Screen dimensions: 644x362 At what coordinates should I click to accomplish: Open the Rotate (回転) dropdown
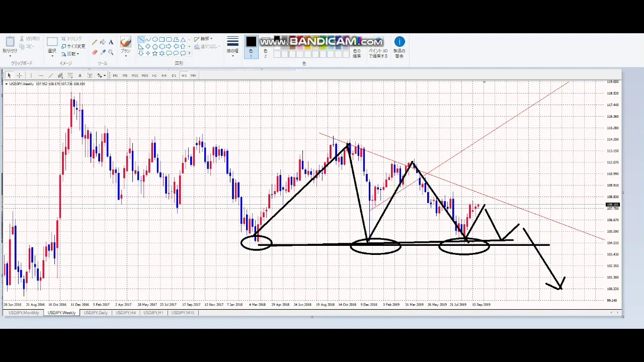pos(70,54)
